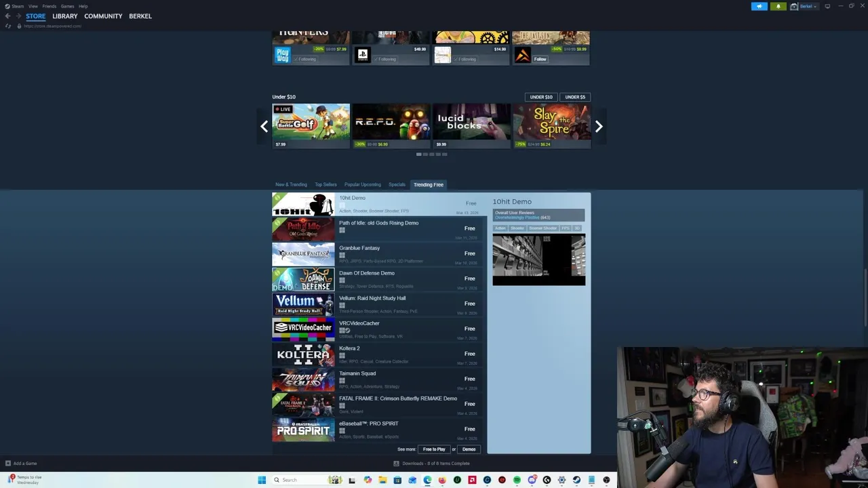Expand the Berkel account dropdown

coord(808,6)
